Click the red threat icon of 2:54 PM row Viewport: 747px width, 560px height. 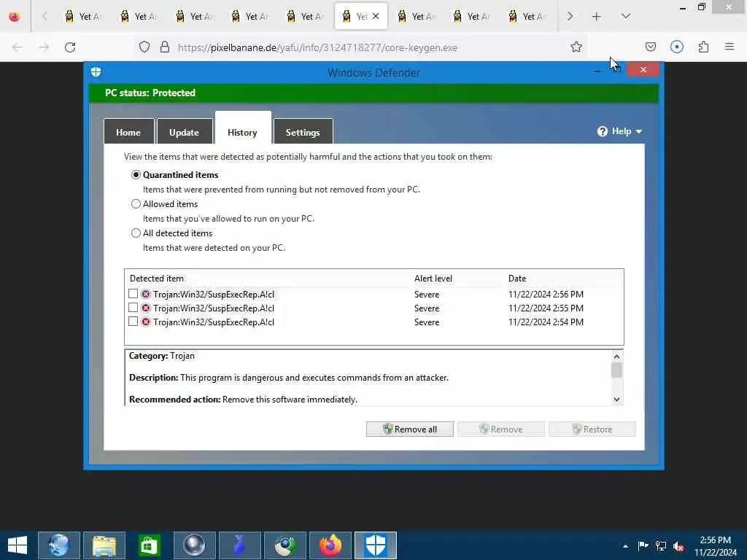[146, 322]
